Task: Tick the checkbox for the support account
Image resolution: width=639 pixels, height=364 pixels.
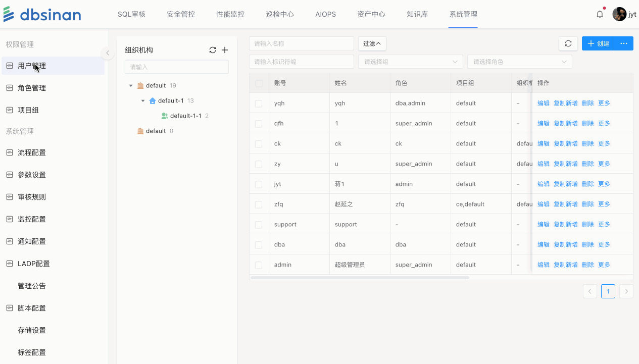Action: (259, 225)
